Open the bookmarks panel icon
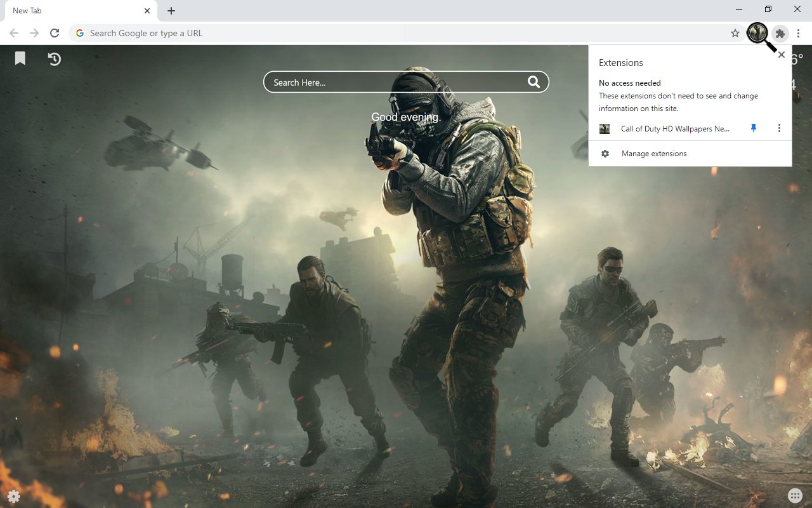This screenshot has height=508, width=812. coord(20,58)
